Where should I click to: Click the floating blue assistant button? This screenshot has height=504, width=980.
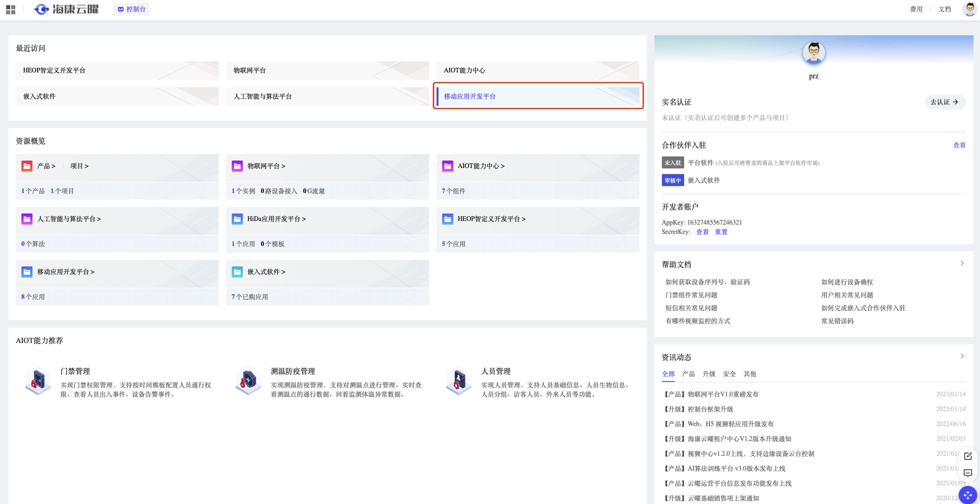pyautogui.click(x=967, y=495)
